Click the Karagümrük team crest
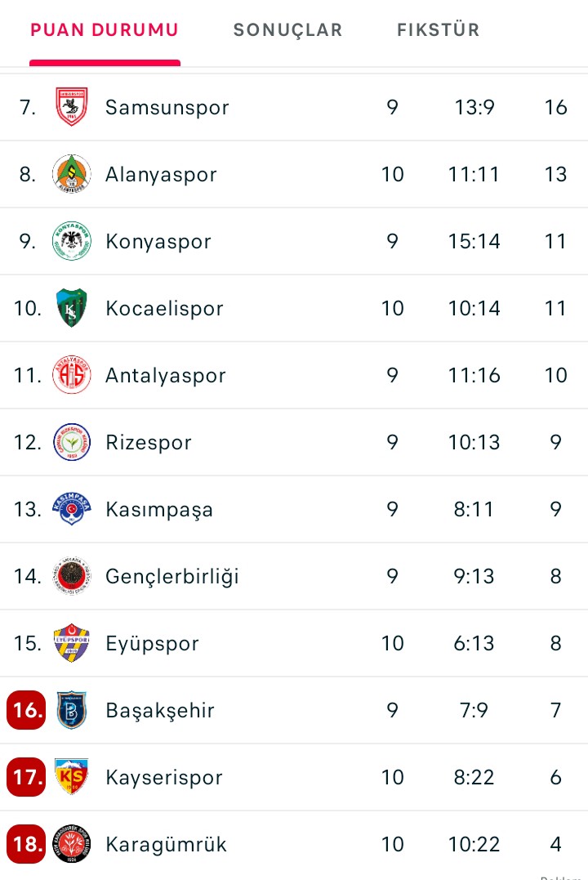The image size is (588, 880). pyautogui.click(x=72, y=844)
